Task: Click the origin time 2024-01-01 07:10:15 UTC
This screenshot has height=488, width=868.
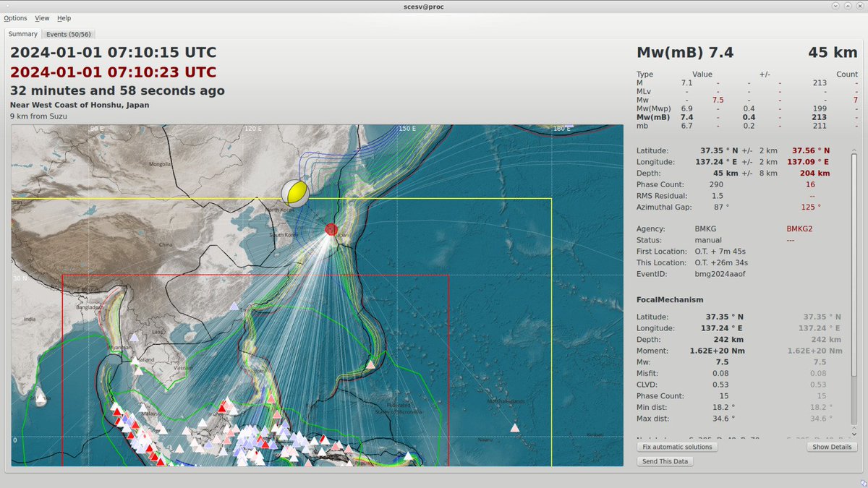Action: (113, 53)
